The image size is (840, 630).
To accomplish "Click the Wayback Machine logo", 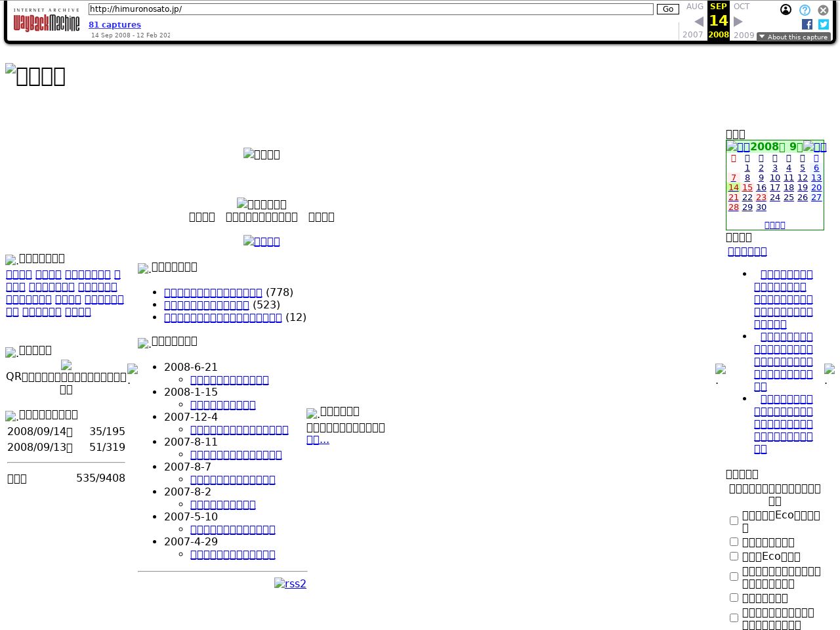I will [47, 21].
